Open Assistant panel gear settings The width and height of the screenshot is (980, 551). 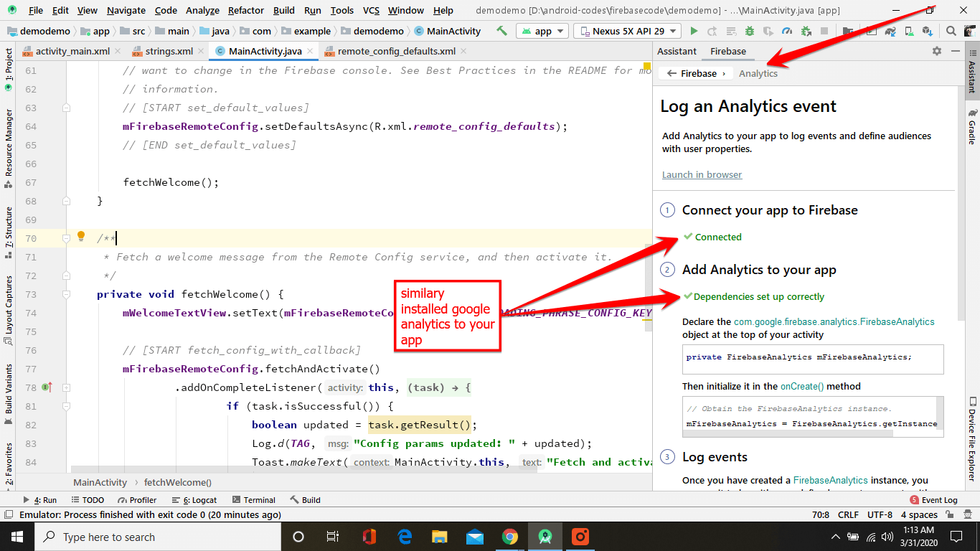click(x=937, y=51)
